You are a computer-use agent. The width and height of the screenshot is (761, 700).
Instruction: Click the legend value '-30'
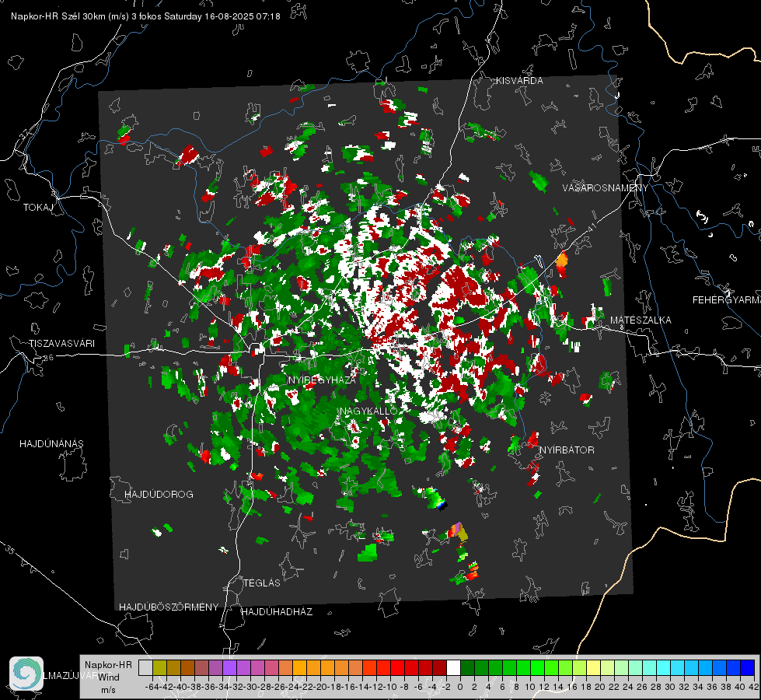(250, 687)
